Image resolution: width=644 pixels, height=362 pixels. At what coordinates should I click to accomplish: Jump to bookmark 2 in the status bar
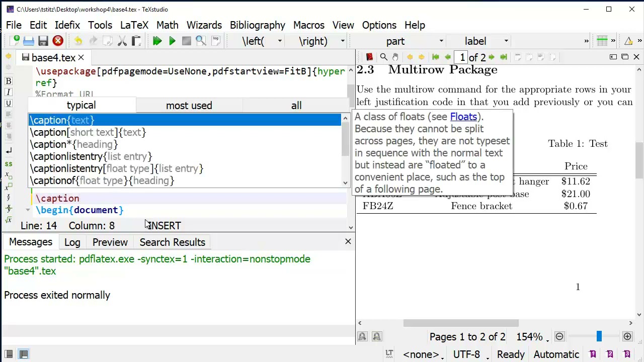(x=610, y=354)
